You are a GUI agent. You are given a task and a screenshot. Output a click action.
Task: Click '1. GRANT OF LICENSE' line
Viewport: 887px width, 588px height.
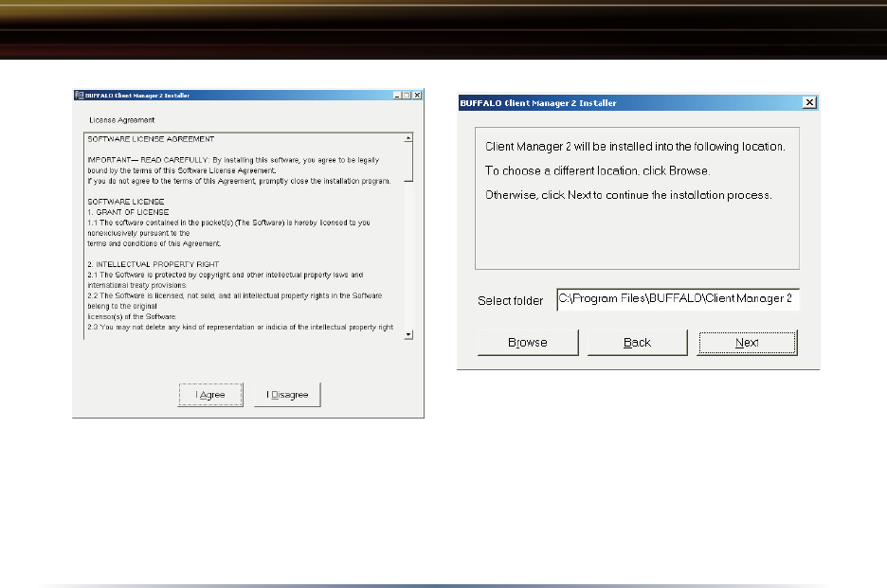[129, 212]
